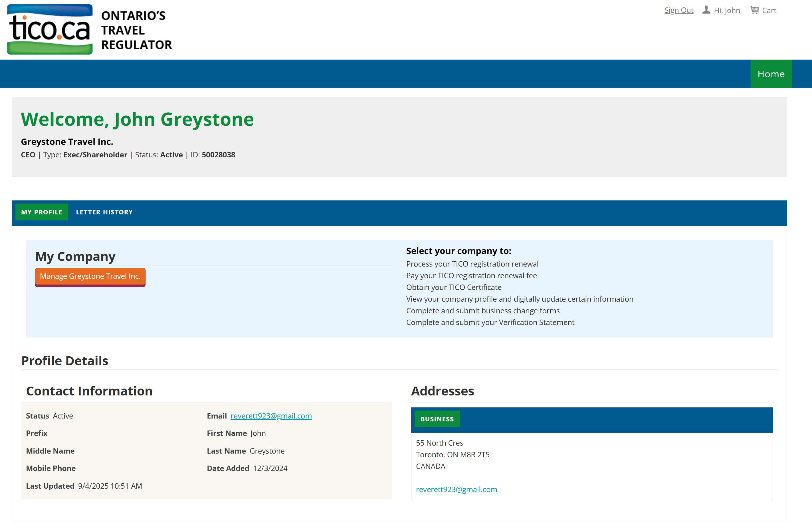Sign out of the account
Image resolution: width=812 pixels, height=532 pixels.
pos(678,10)
